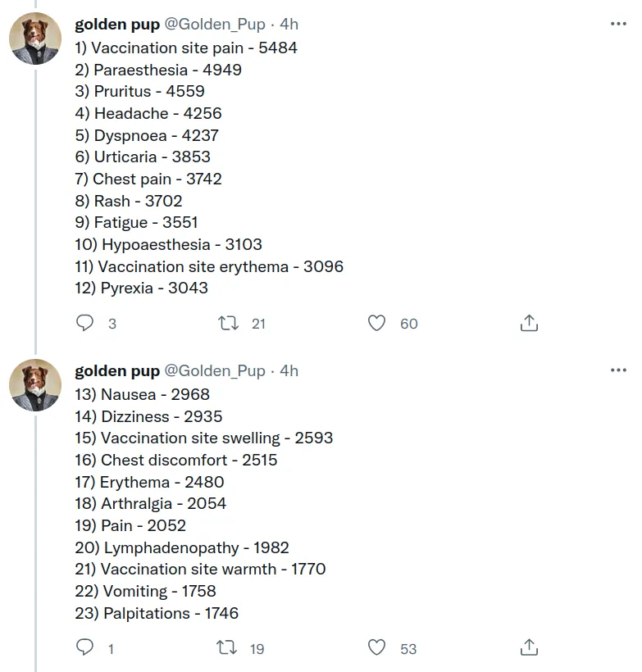The height and width of the screenshot is (672, 642).
Task: Open golden pup display name in second tweet
Action: [x=117, y=370]
